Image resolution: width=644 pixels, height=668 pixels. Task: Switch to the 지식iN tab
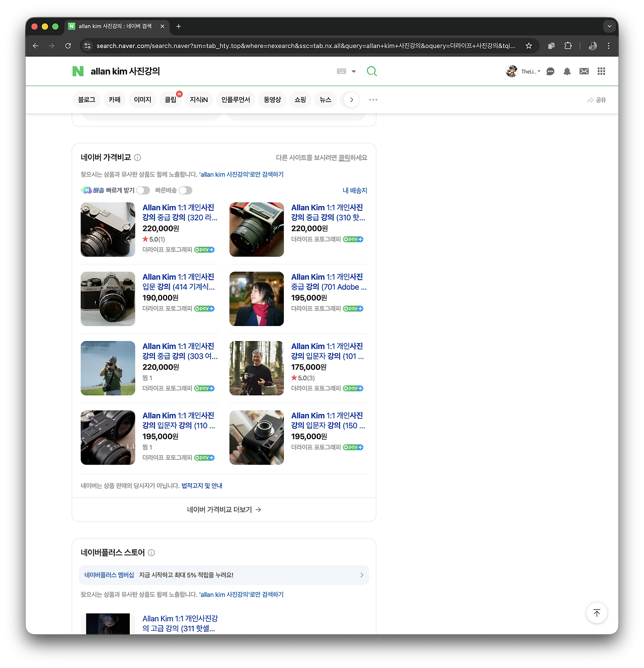[x=199, y=100]
